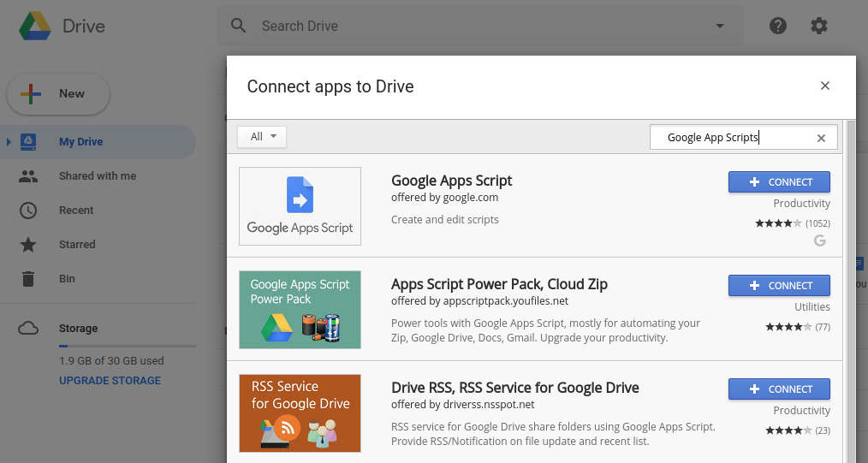This screenshot has width=868, height=463.
Task: Click the Upgrade Storage link
Action: pyautogui.click(x=110, y=381)
